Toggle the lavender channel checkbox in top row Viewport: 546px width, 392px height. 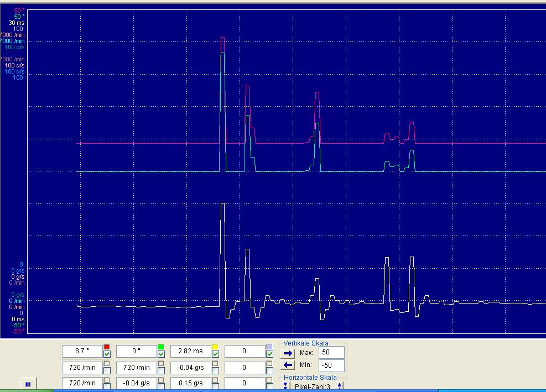269,354
